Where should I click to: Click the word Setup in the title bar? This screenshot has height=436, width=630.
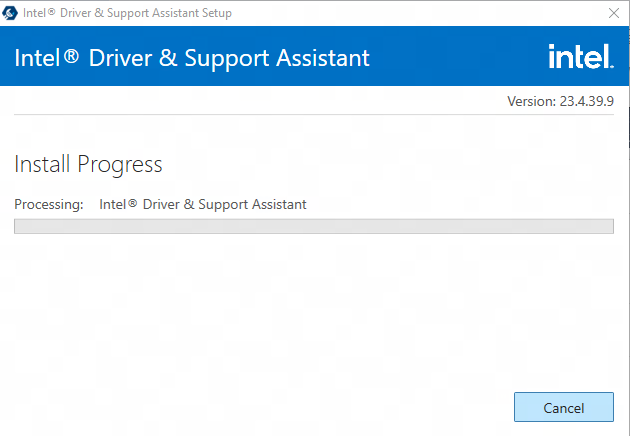(x=217, y=13)
